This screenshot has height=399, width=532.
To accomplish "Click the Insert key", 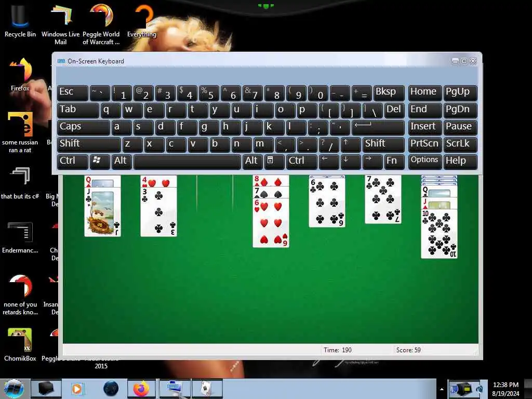I will [425, 127].
